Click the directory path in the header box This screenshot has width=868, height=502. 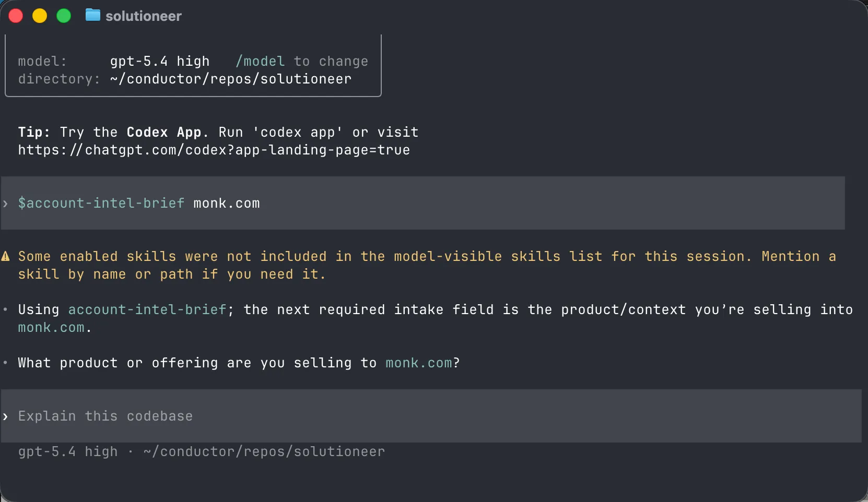pos(230,79)
